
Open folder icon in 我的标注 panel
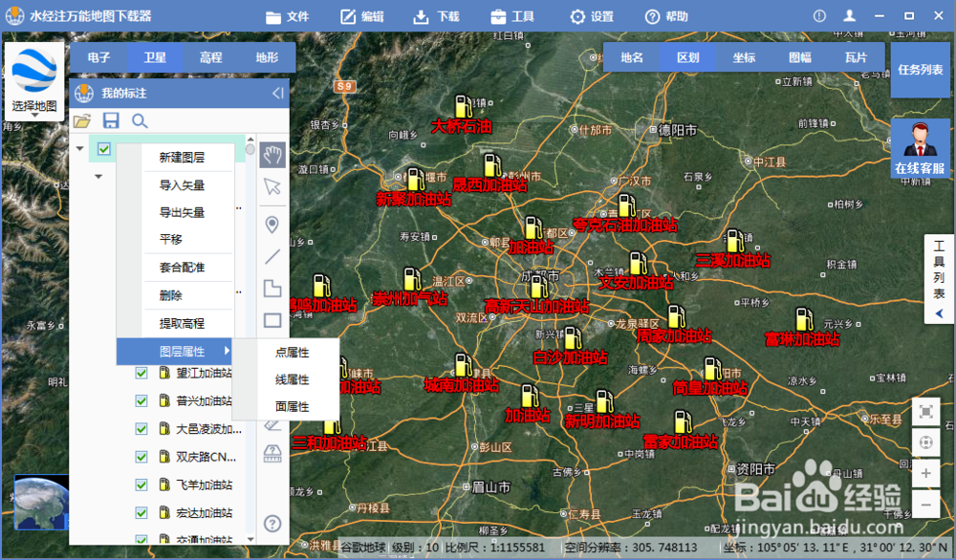click(82, 120)
